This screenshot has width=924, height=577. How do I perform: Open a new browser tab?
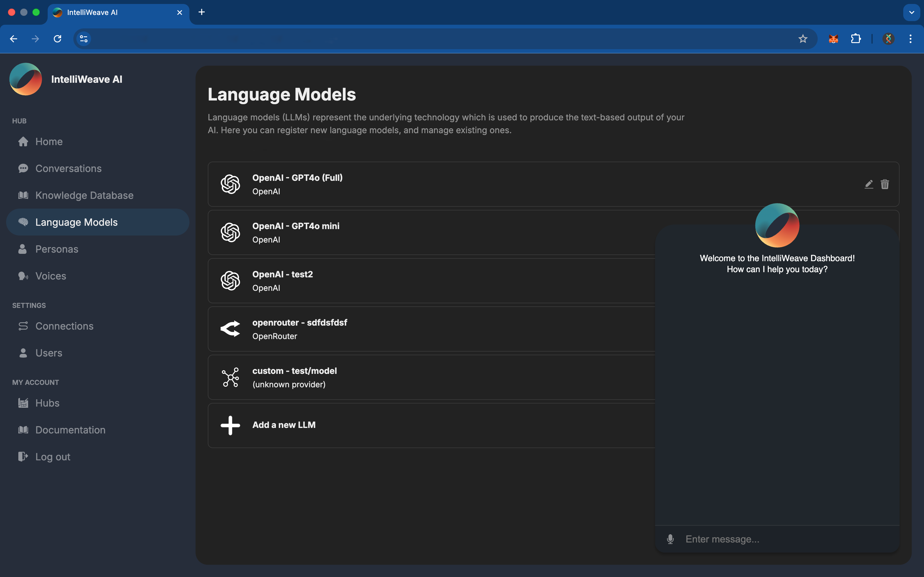coord(202,12)
